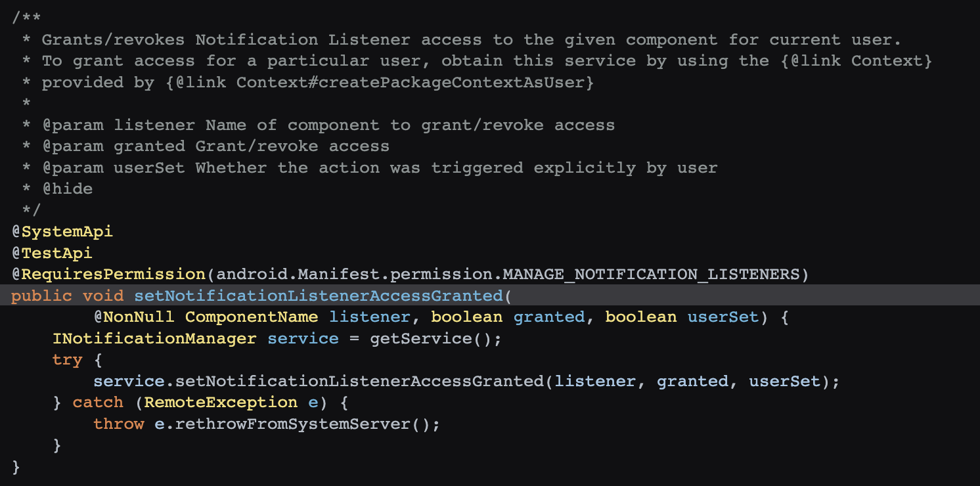
Task: Click the @SystemApi annotation
Action: (x=62, y=232)
